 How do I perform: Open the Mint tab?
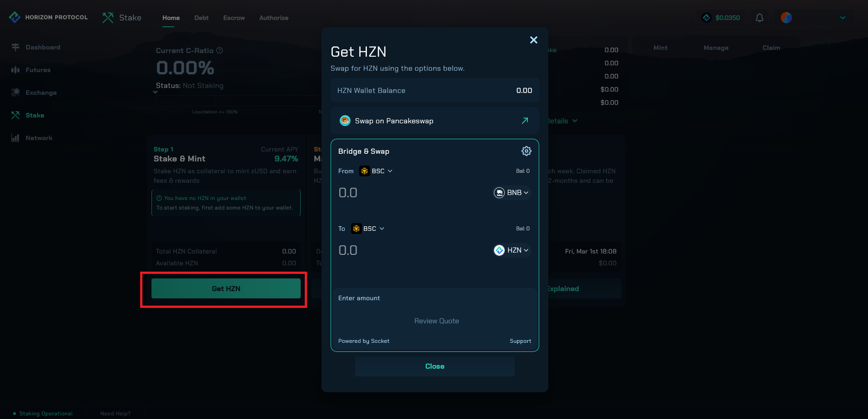[x=660, y=48]
